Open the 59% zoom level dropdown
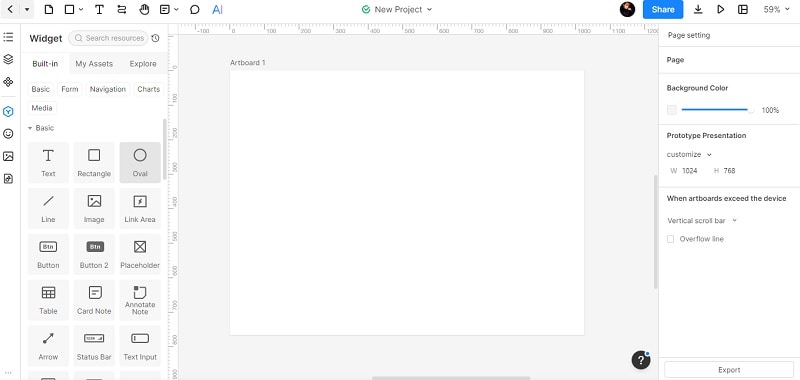The height and width of the screenshot is (380, 800). [776, 9]
